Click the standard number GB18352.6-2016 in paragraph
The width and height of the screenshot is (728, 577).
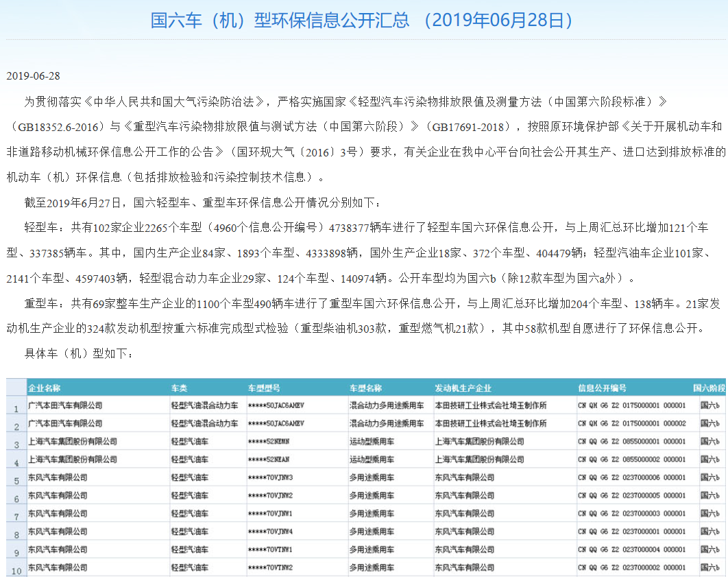(x=58, y=127)
